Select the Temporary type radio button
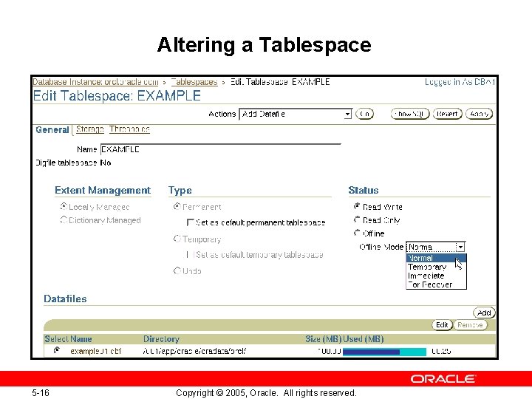532x399 pixels. tap(177, 239)
